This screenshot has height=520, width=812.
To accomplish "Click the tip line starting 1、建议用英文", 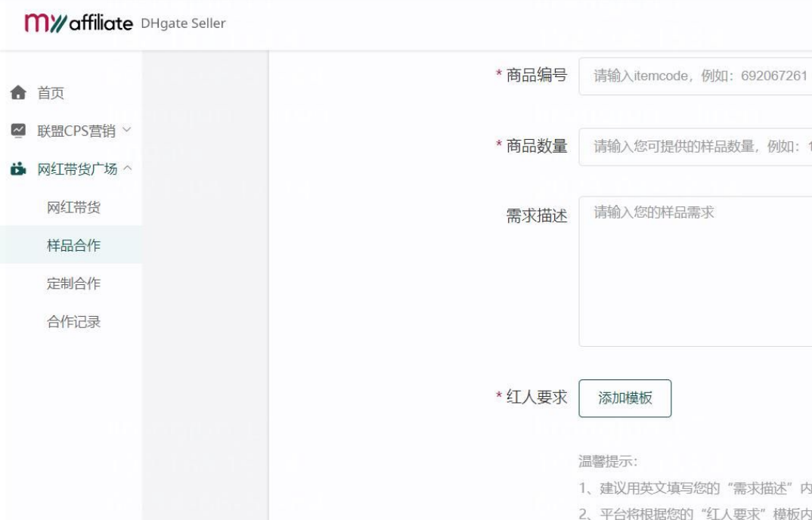I will 695,488.
